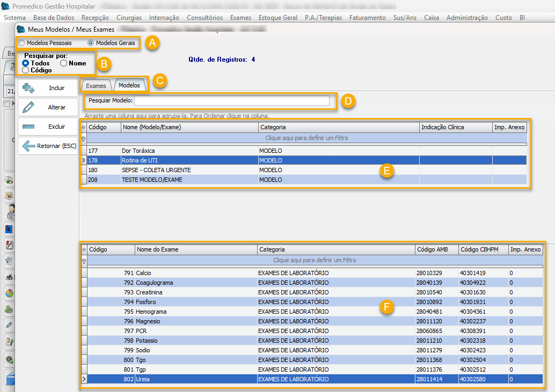
Task: Choose the Código search radio option
Action: (x=25, y=70)
